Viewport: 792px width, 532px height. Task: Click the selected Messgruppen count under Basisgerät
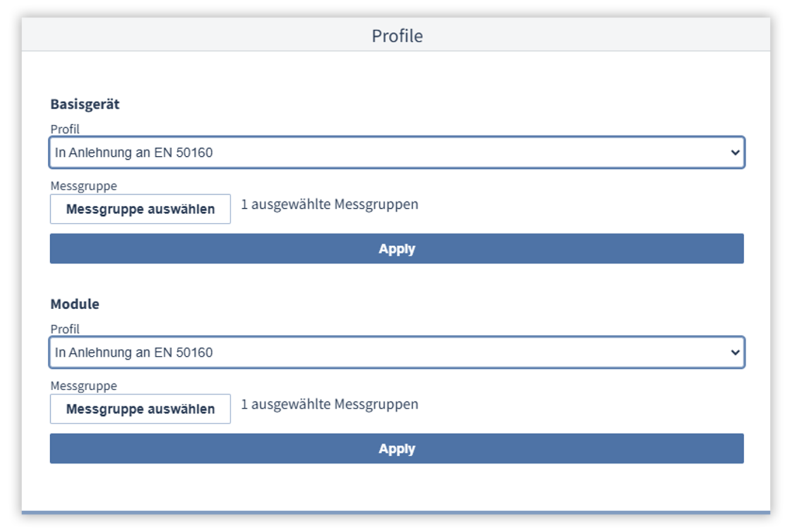(x=329, y=205)
